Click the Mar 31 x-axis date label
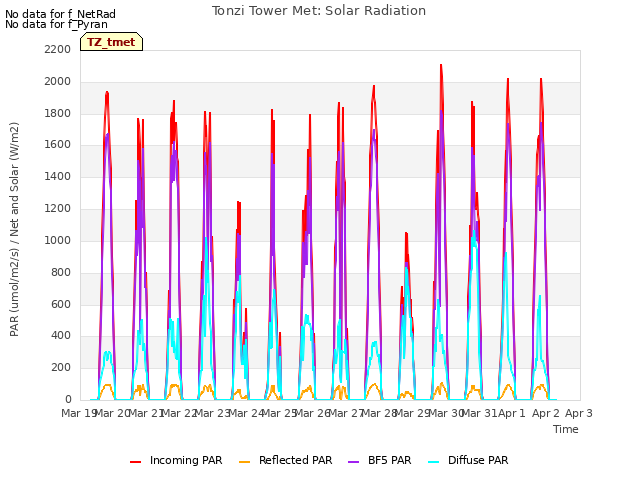This screenshot has width=640, height=480. (x=480, y=413)
